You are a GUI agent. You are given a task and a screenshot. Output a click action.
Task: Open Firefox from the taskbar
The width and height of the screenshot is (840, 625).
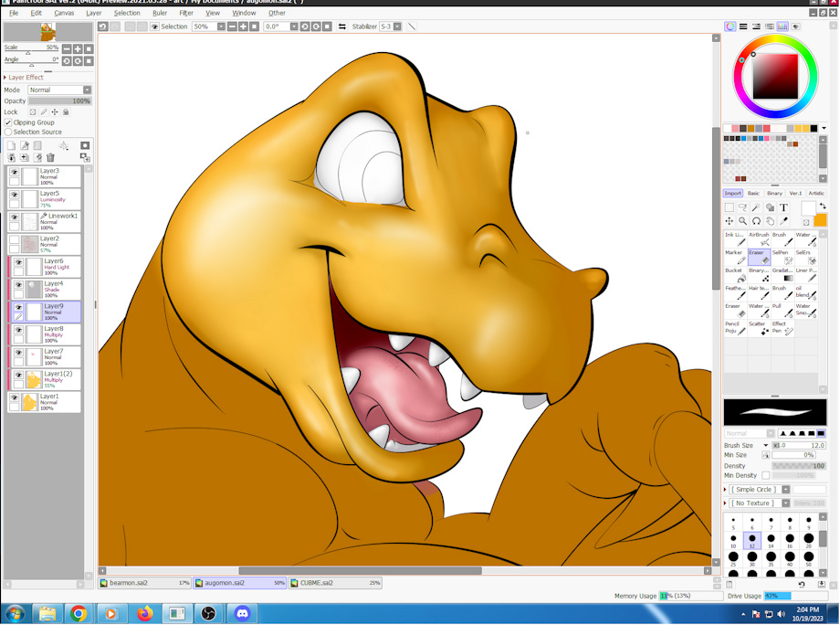point(144,613)
